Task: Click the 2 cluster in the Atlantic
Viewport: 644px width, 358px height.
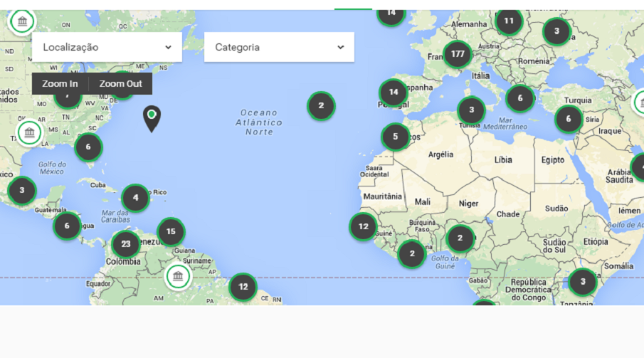Action: tap(321, 105)
